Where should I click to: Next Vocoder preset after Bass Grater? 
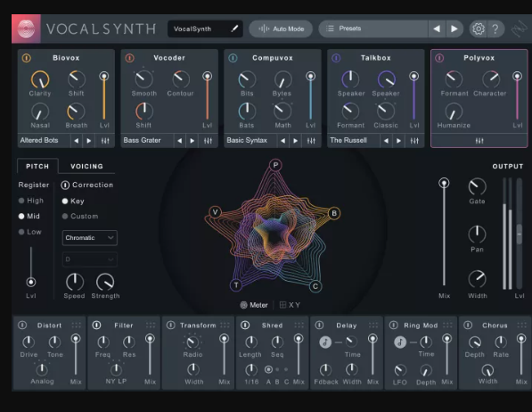(192, 141)
